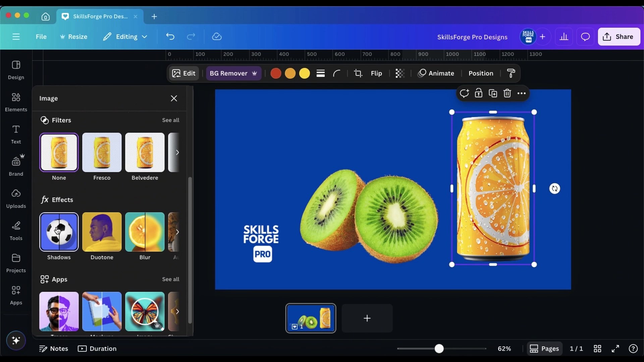Open the Elements panel in sidebar
This screenshot has height=362, width=644.
click(16, 102)
